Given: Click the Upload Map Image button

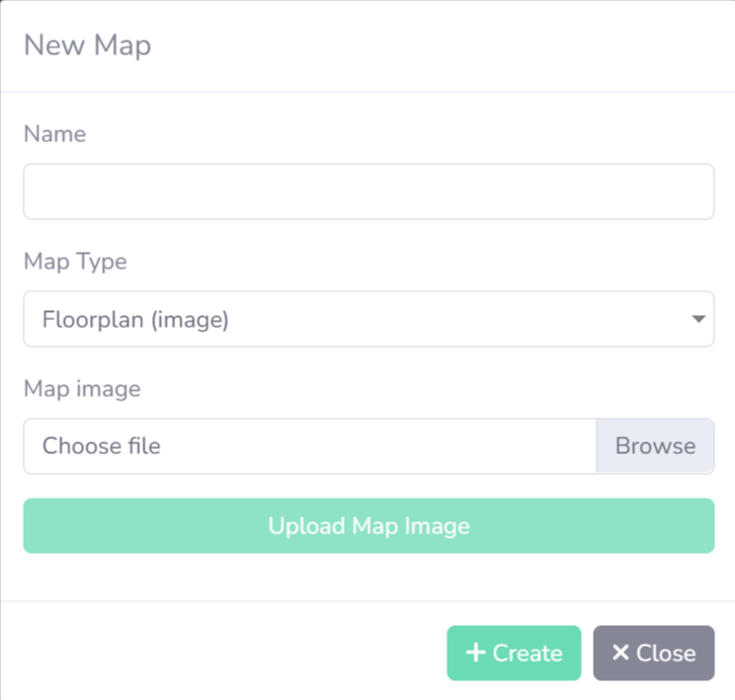Looking at the screenshot, I should pos(368,525).
